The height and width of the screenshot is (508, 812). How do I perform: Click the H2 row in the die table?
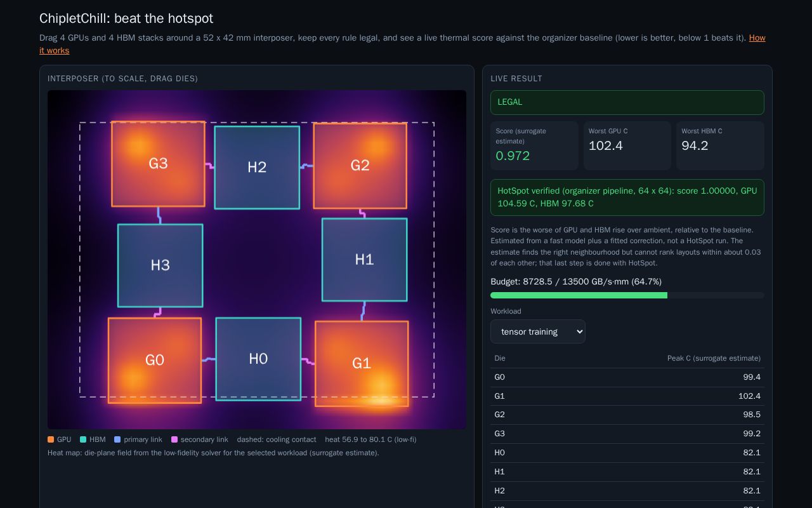pyautogui.click(x=627, y=491)
